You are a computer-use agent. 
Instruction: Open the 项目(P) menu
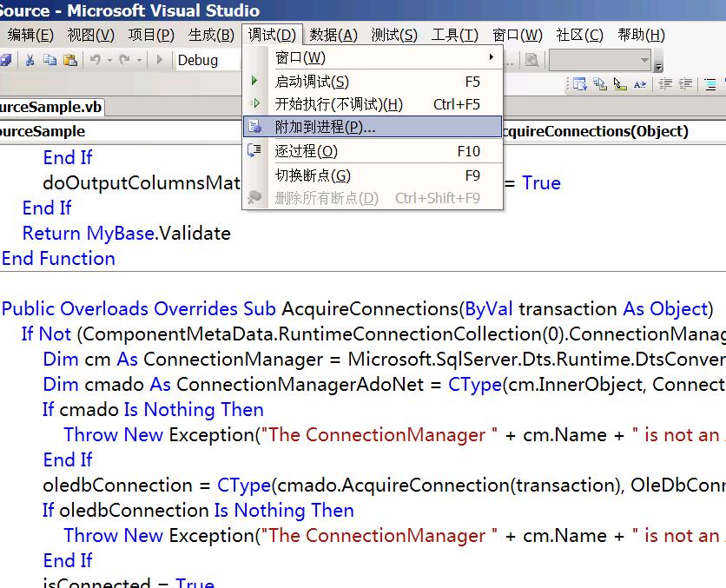click(151, 35)
